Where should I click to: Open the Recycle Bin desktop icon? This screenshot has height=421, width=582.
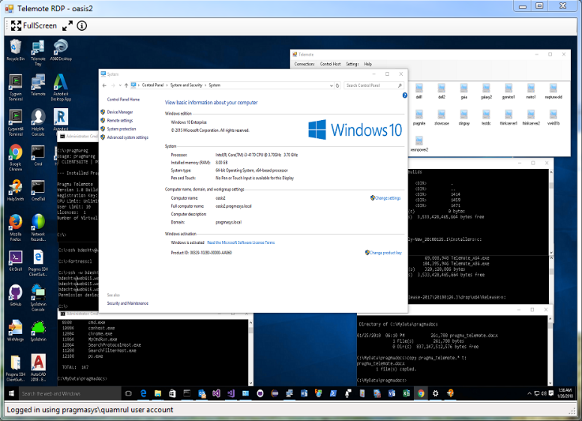click(16, 50)
